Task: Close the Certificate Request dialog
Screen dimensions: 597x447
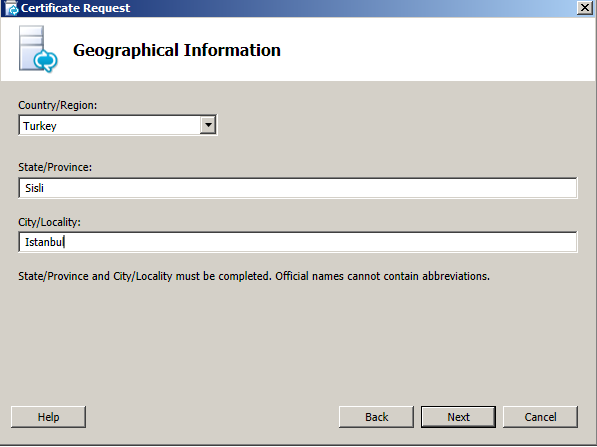Action: point(585,8)
